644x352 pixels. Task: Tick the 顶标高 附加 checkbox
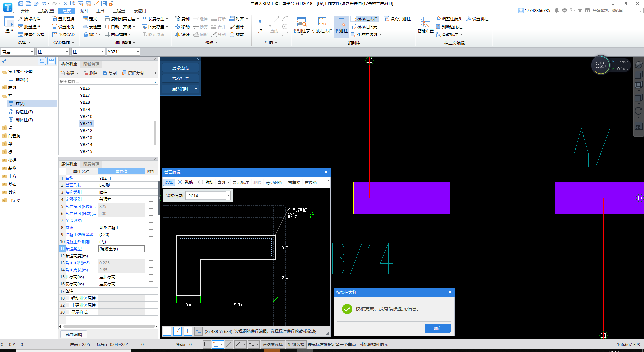pos(151,277)
